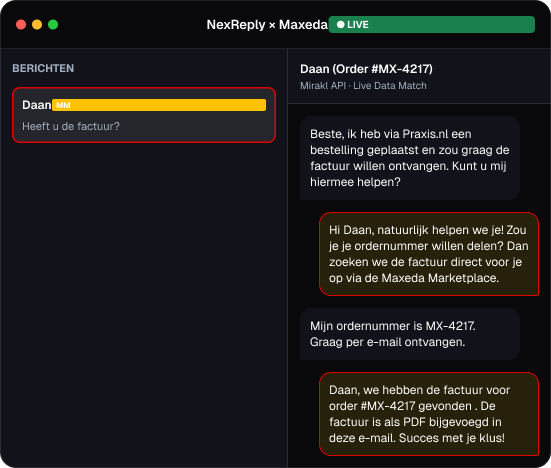The width and height of the screenshot is (551, 468).
Task: Open Daan's conversation in the Berichten list
Action: coord(144,115)
